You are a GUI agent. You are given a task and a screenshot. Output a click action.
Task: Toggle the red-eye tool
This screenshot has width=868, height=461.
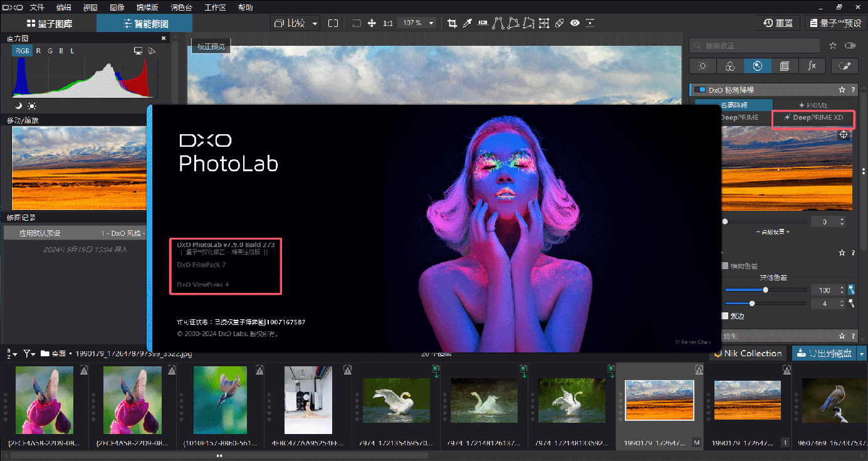pyautogui.click(x=575, y=23)
